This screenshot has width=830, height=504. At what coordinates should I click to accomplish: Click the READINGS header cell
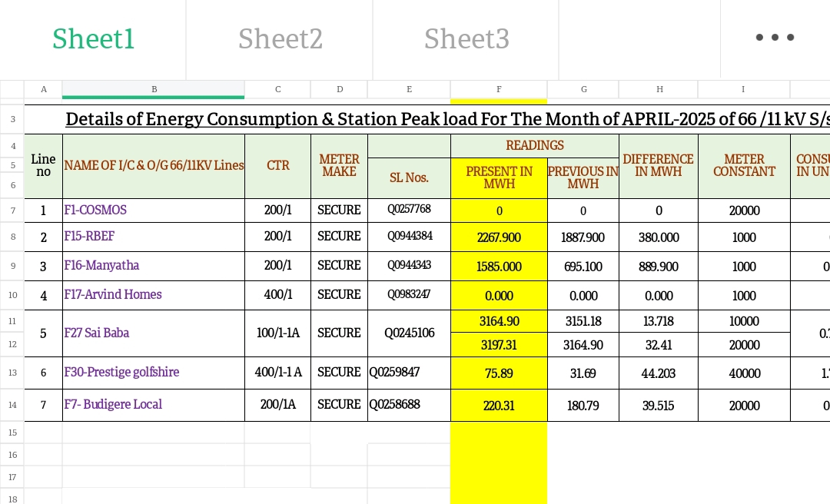coord(535,145)
